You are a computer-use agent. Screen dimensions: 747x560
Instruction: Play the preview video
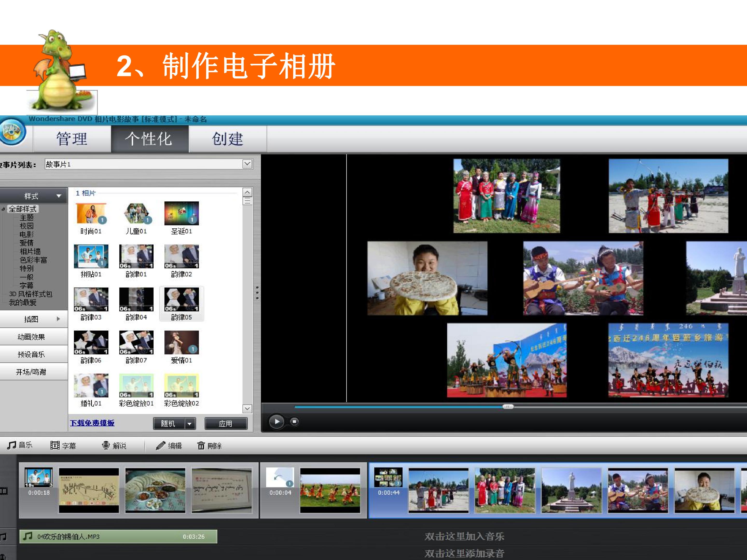pyautogui.click(x=276, y=422)
